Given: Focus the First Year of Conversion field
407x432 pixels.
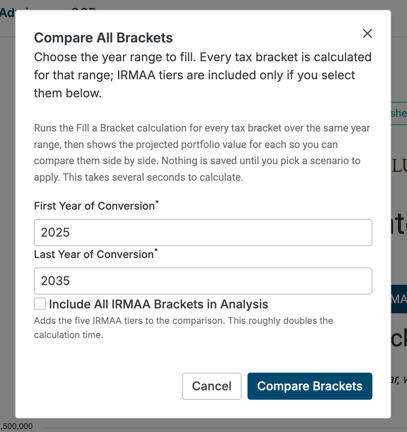Looking at the screenshot, I should coord(203,232).
